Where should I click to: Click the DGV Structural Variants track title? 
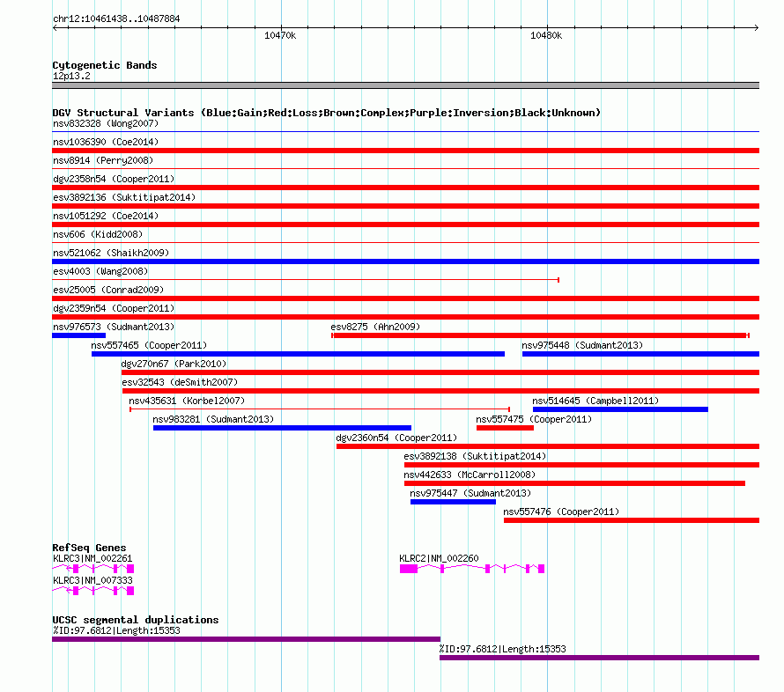pyautogui.click(x=326, y=113)
